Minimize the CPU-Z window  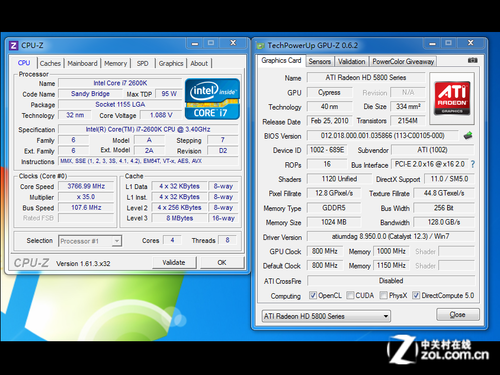point(195,43)
